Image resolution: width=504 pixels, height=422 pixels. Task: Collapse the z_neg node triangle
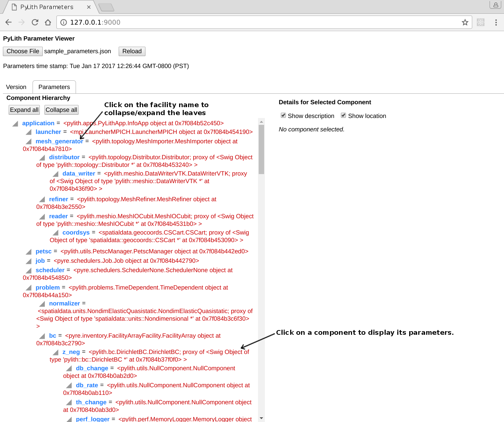55,352
